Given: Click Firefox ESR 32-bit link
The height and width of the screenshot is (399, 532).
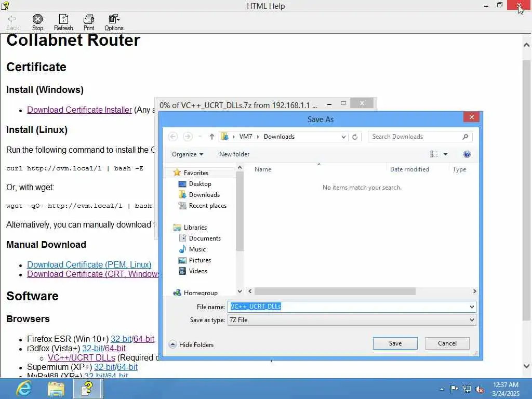Looking at the screenshot, I should click(121, 339).
